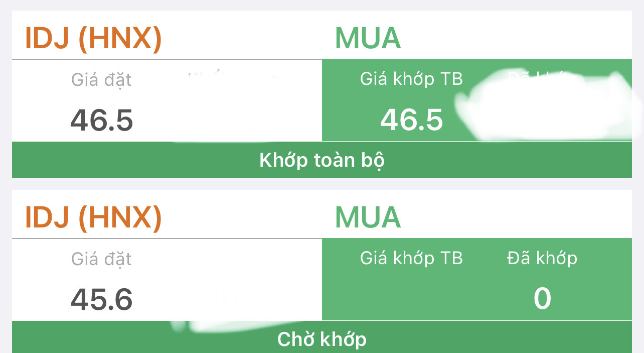Tap the white 46.5 average matched price
This screenshot has width=644, height=353.
click(x=411, y=121)
